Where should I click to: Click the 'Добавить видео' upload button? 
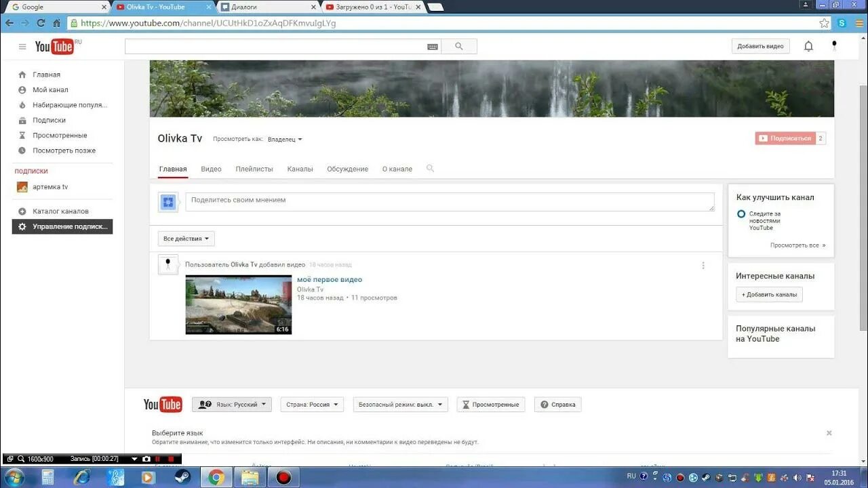(x=760, y=46)
